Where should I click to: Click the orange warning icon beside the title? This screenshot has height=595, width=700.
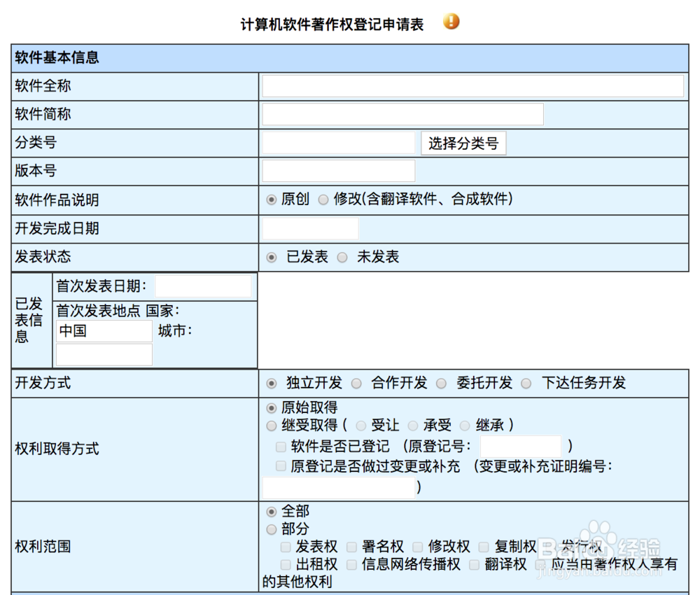pyautogui.click(x=451, y=22)
